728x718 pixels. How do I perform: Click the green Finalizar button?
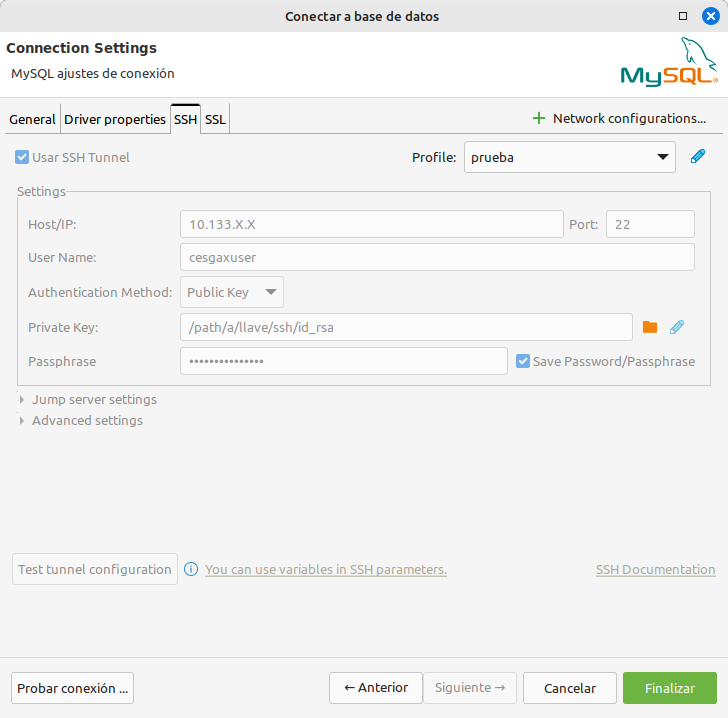point(670,688)
